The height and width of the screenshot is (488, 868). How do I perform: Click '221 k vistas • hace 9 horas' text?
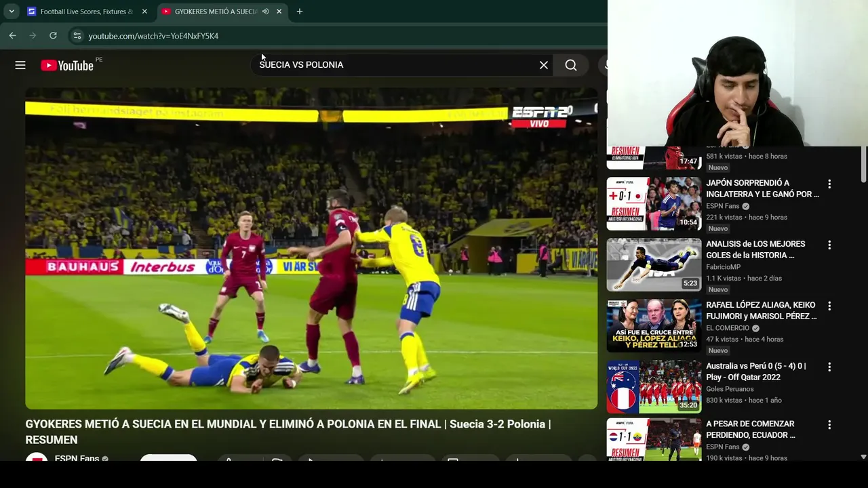pyautogui.click(x=747, y=218)
